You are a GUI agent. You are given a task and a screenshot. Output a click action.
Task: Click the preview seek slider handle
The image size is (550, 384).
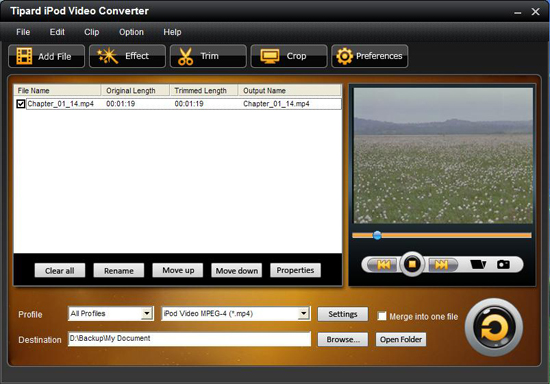pos(377,235)
